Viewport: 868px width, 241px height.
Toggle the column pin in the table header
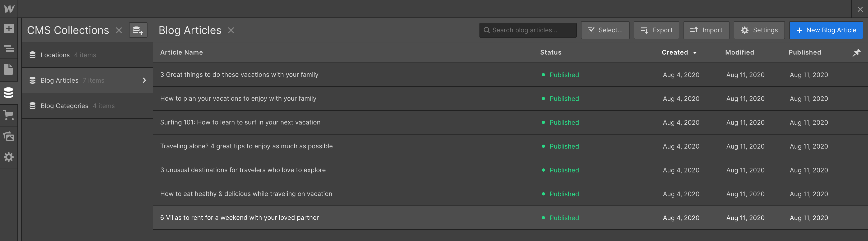point(857,52)
